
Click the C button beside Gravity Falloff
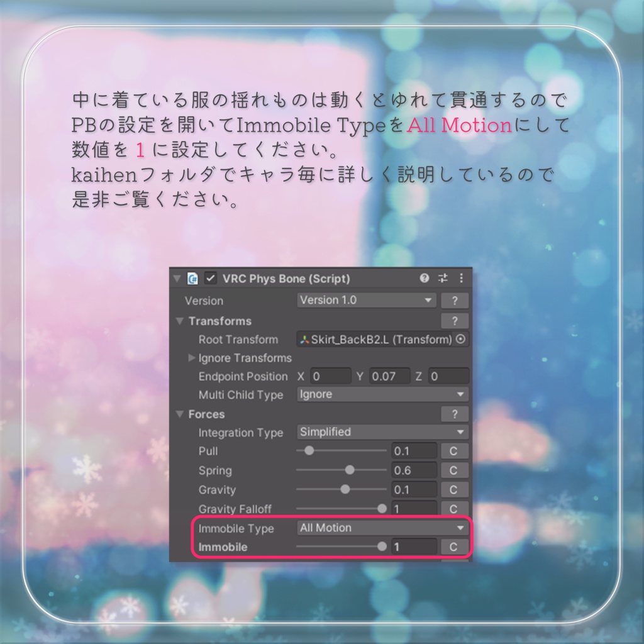click(454, 508)
